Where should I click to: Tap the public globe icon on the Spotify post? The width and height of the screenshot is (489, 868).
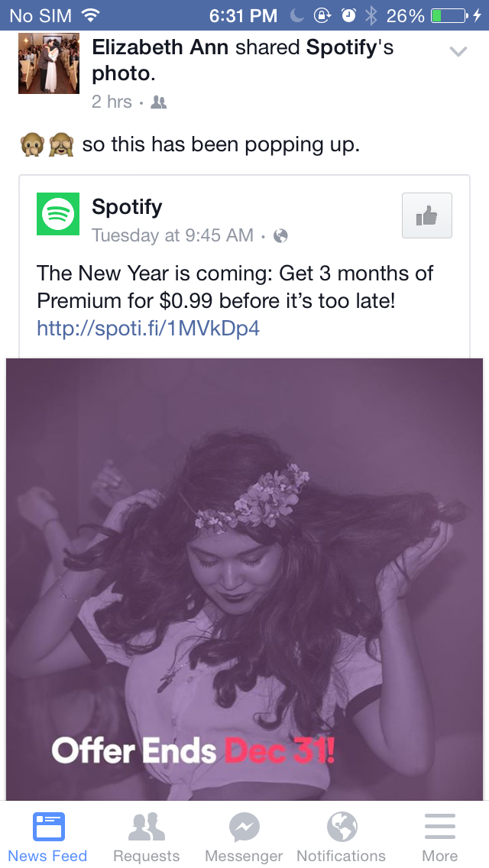(280, 236)
